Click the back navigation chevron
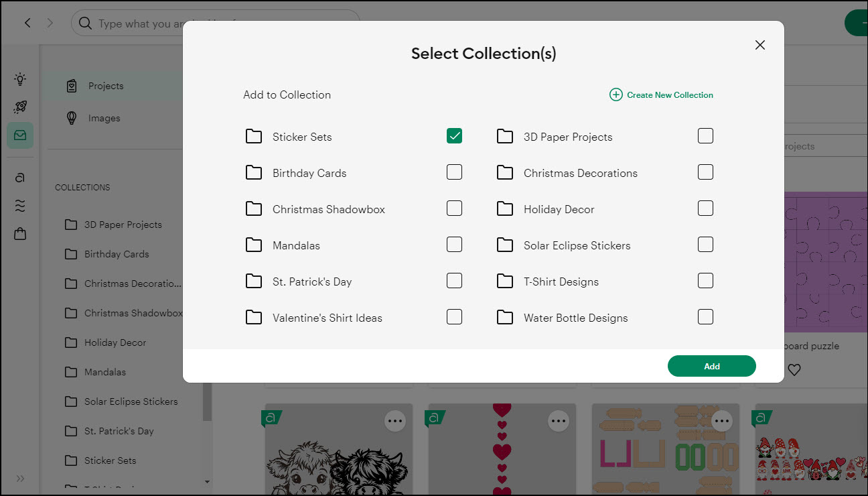The height and width of the screenshot is (496, 868). pos(27,22)
